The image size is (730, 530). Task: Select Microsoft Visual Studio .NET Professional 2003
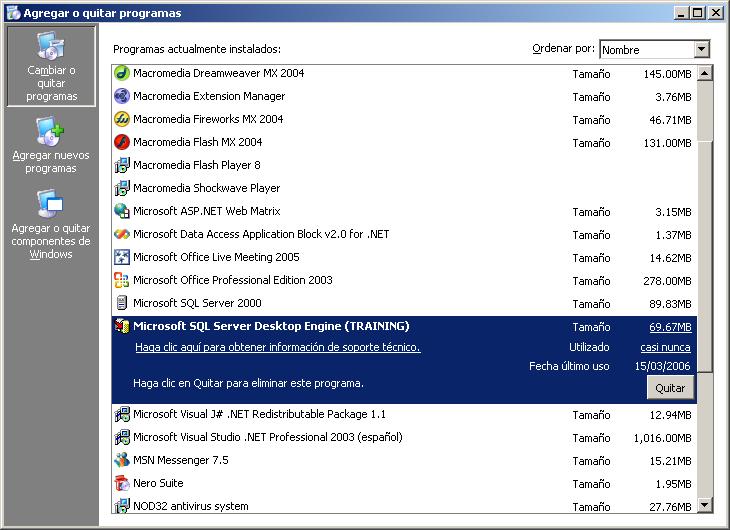click(x=404, y=437)
